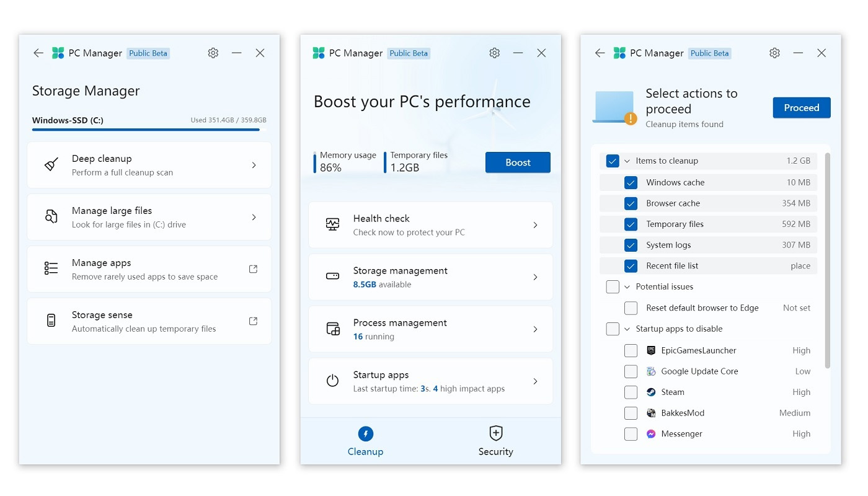
Task: Click the Health check monitor icon
Action: click(333, 224)
